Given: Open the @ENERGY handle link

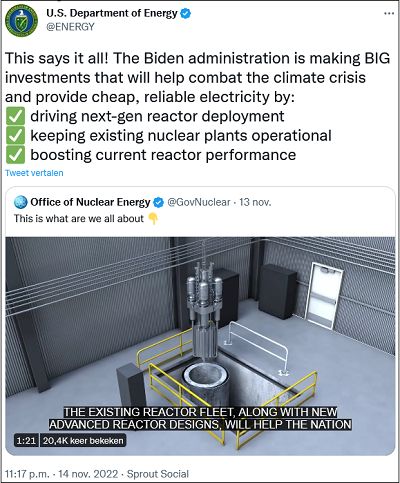Looking at the screenshot, I should 70,27.
